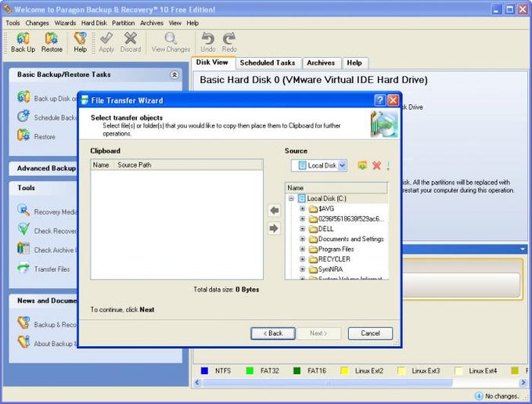532x404 pixels.
Task: Click the Recovery Media tool icon
Action: pos(23,211)
